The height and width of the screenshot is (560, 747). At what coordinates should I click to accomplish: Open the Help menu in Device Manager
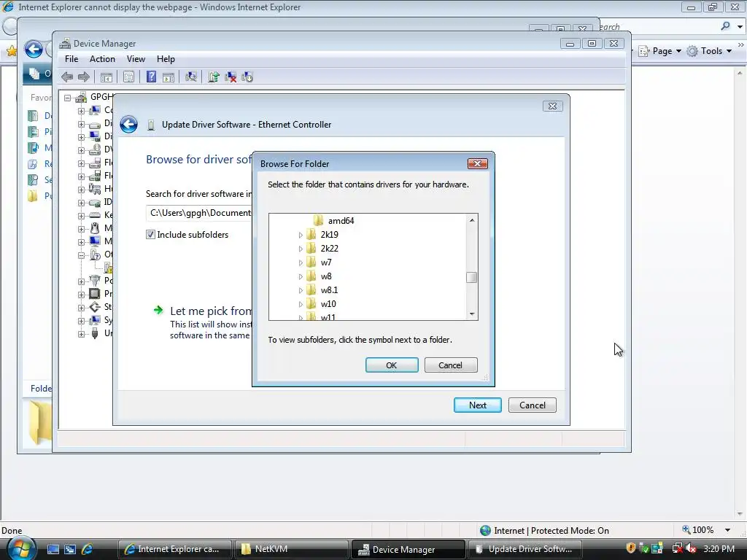166,59
